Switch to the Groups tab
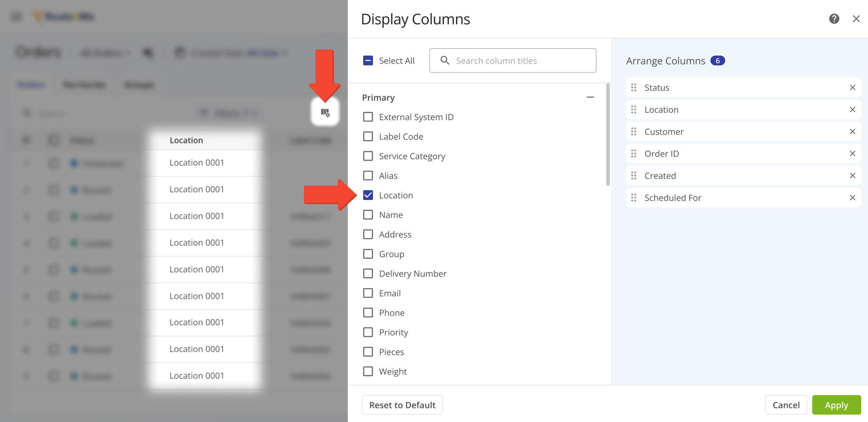Image resolution: width=868 pixels, height=422 pixels. pyautogui.click(x=139, y=84)
